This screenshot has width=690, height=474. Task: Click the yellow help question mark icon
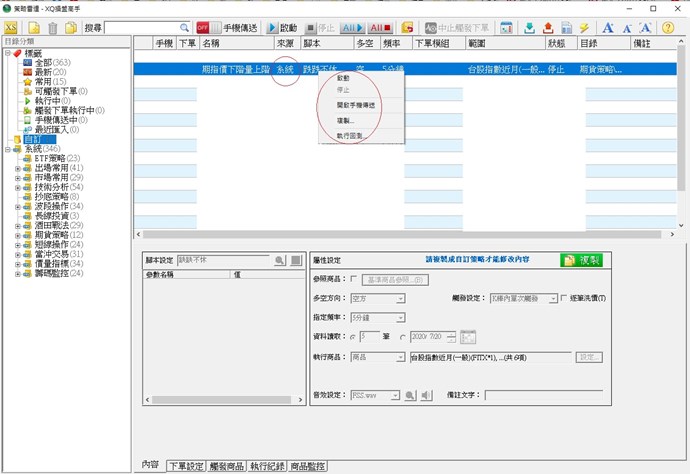(668, 27)
